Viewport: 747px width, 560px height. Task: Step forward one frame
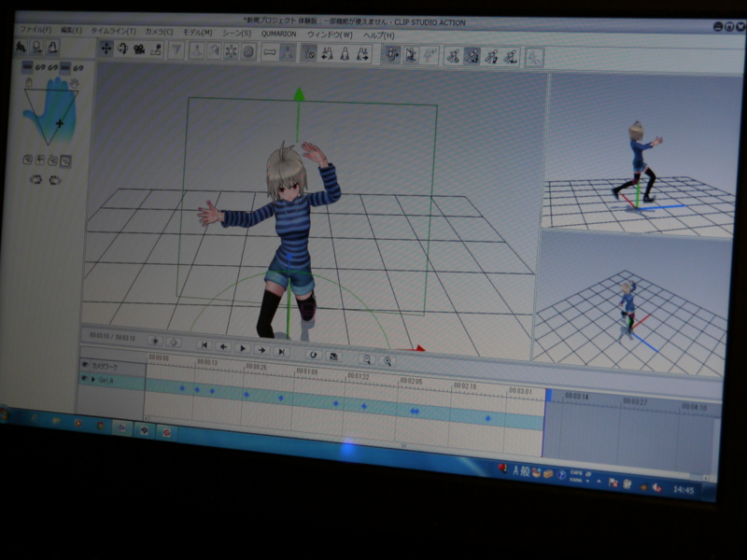pos(261,350)
